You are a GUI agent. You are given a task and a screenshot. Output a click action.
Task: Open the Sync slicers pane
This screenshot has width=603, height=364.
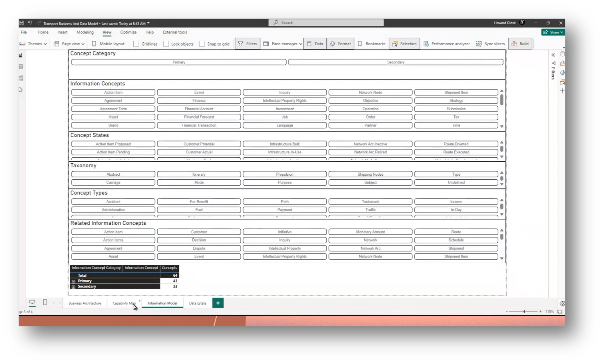pos(490,44)
